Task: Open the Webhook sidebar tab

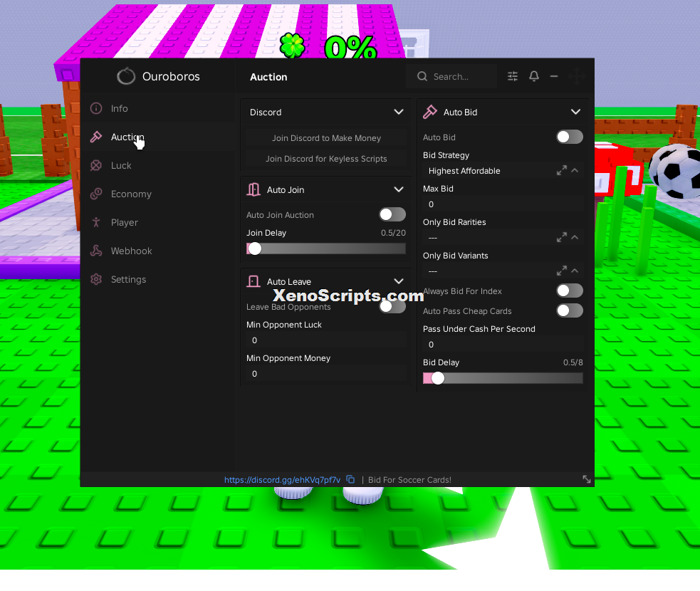Action: [x=131, y=251]
